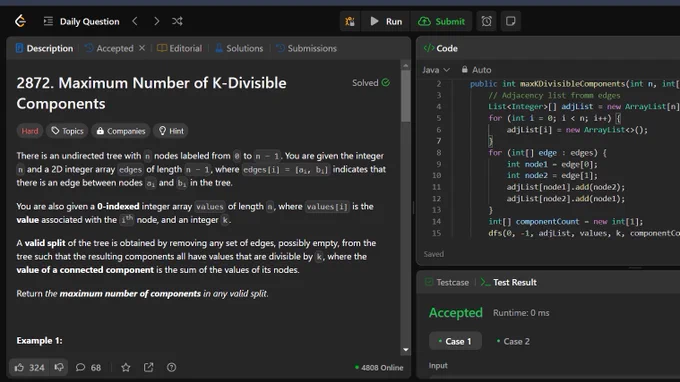Toggle the Auto lock setting
The image size is (680, 382).
point(476,70)
